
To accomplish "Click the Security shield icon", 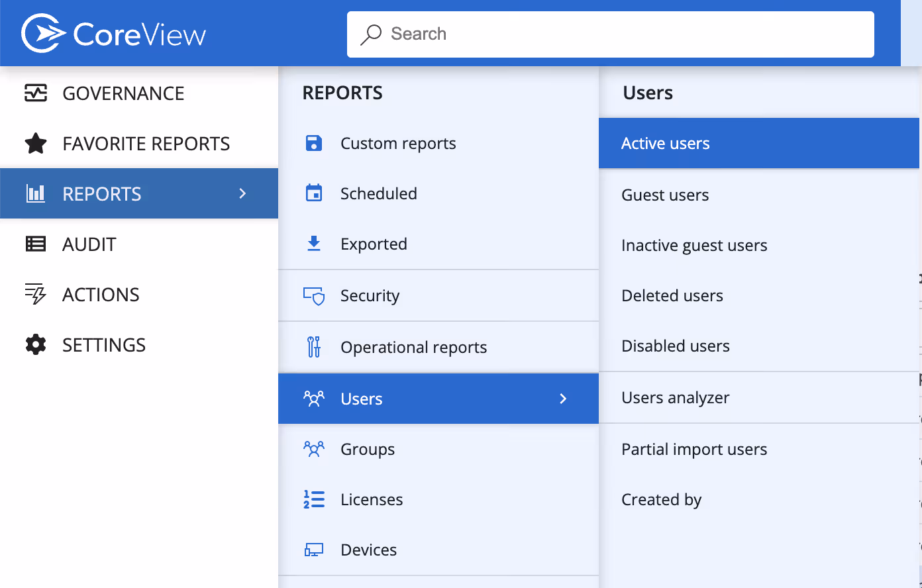I will 314,296.
